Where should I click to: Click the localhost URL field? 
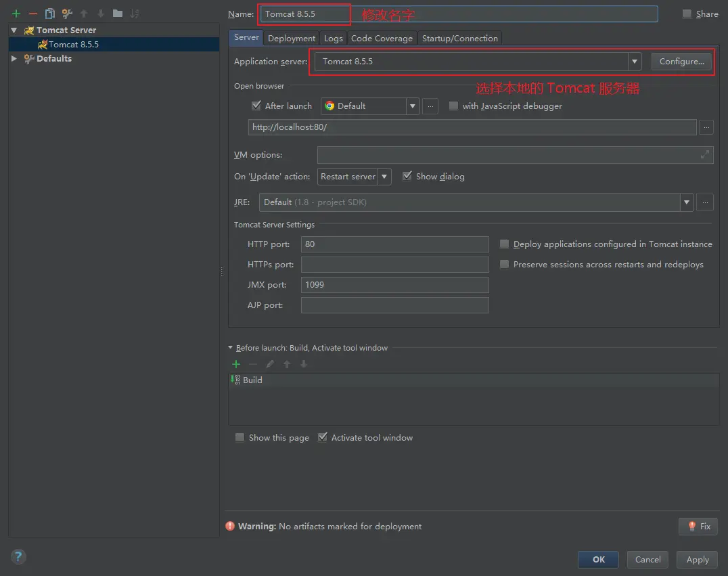[x=472, y=127]
